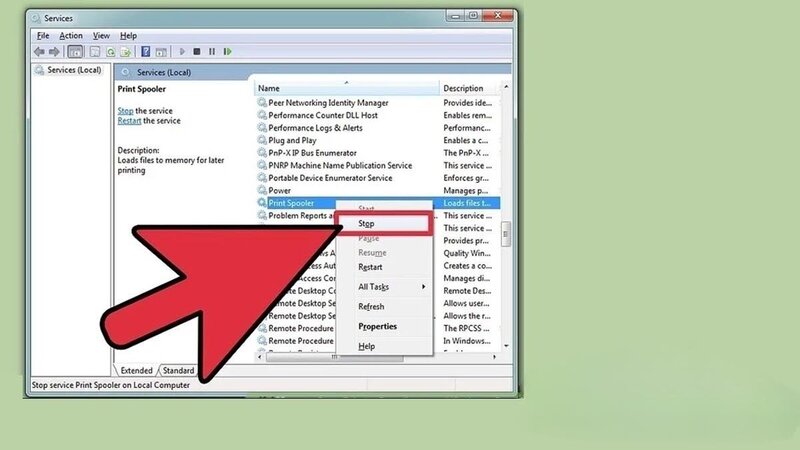Click the 'Provides ide...' description cell
Viewport: 800px width, 450px height.
467,103
